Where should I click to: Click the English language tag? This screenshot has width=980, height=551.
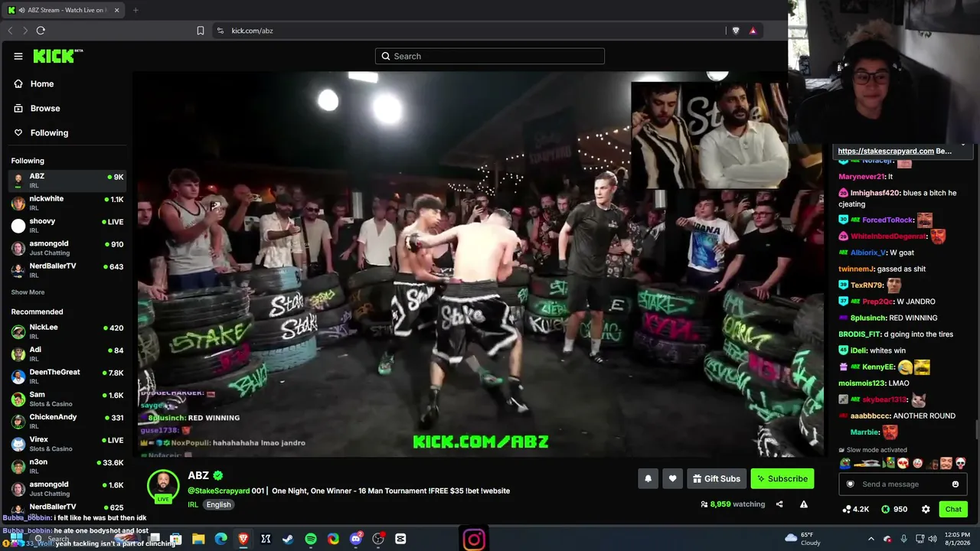point(218,504)
